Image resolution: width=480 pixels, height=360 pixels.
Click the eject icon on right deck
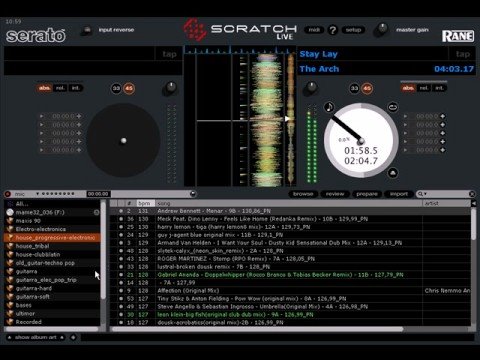(393, 173)
